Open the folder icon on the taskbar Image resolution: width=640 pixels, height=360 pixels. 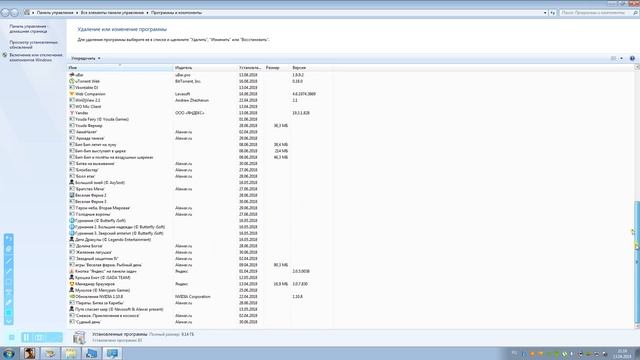[71, 353]
